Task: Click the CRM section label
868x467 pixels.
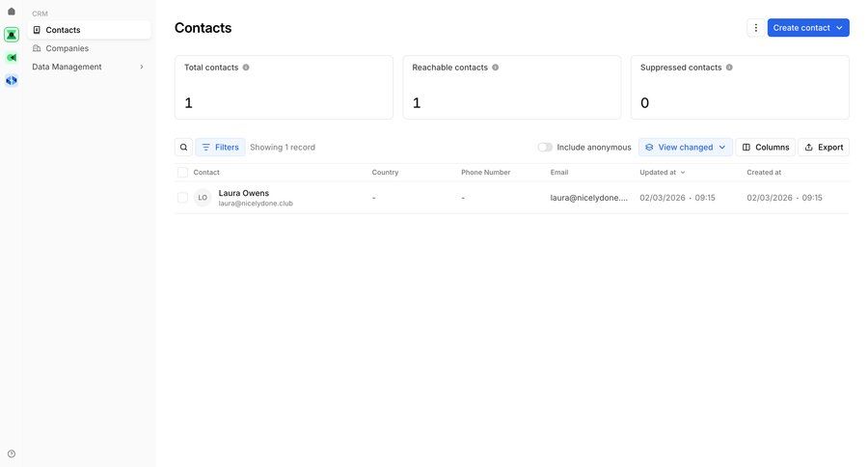Action: point(40,14)
